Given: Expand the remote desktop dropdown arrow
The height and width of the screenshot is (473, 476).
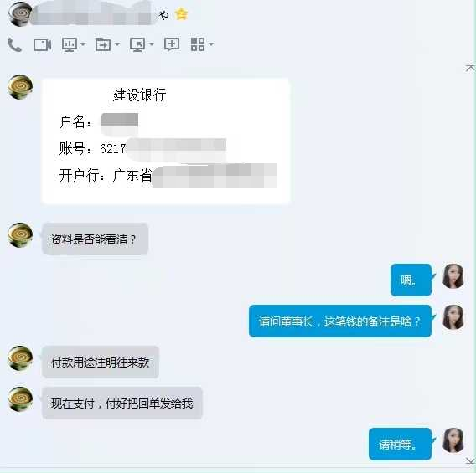Looking at the screenshot, I should 152,44.
